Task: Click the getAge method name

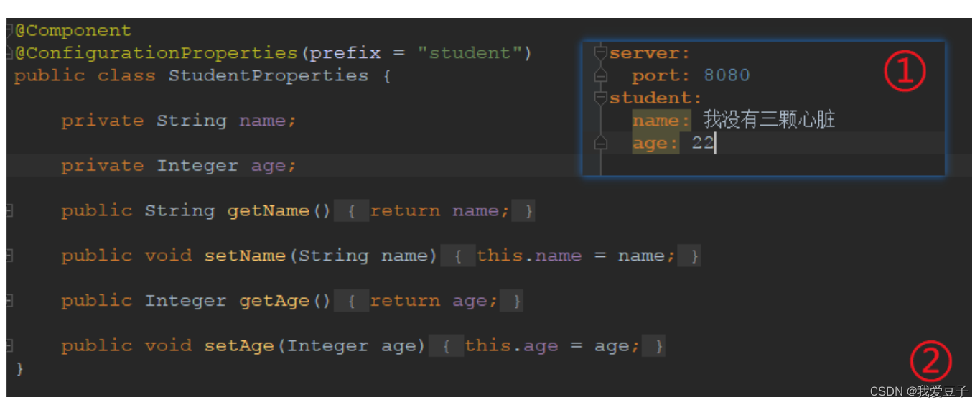Action: click(x=274, y=301)
